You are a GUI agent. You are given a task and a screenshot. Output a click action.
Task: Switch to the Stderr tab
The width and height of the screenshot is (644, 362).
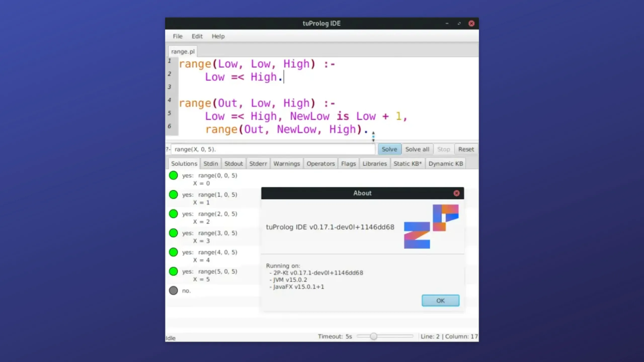tap(258, 164)
